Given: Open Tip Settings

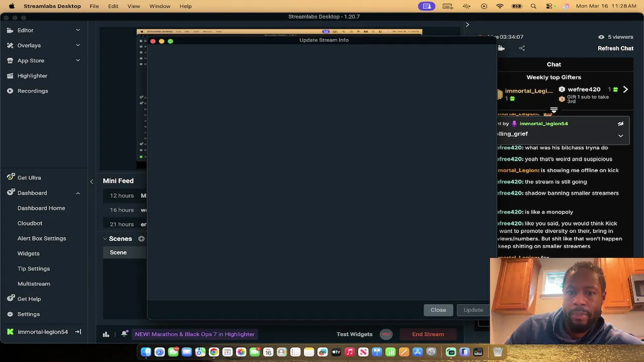Looking at the screenshot, I should 34,268.
